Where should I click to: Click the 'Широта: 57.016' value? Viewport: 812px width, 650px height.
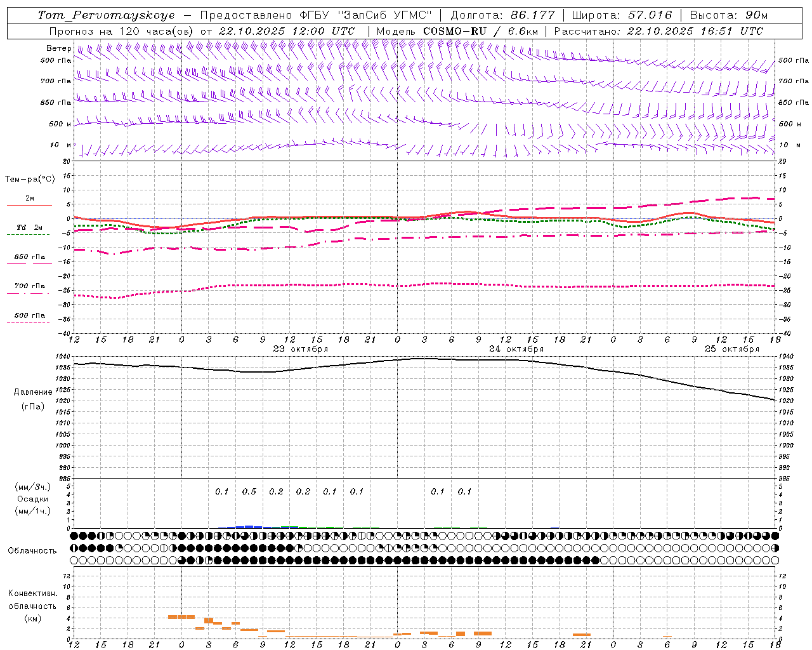tap(622, 15)
